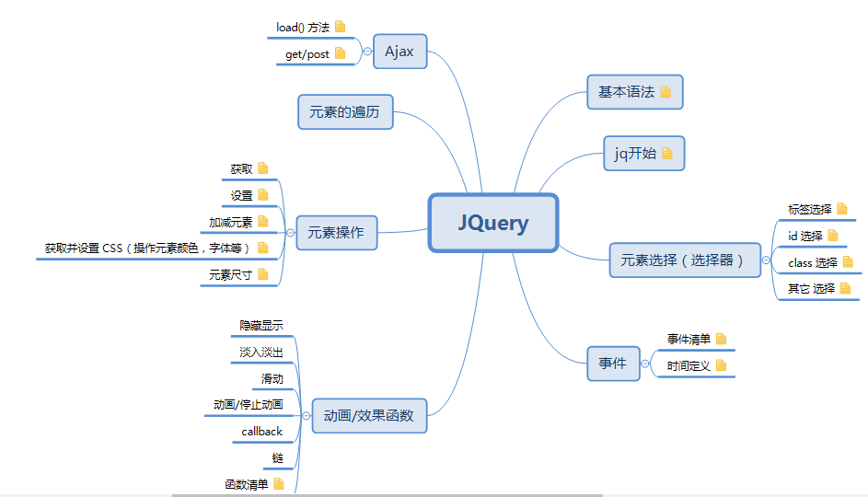Screen dimensions: 868x497
Task: Open the note icon beside 其它 选择
Action: tap(845, 288)
